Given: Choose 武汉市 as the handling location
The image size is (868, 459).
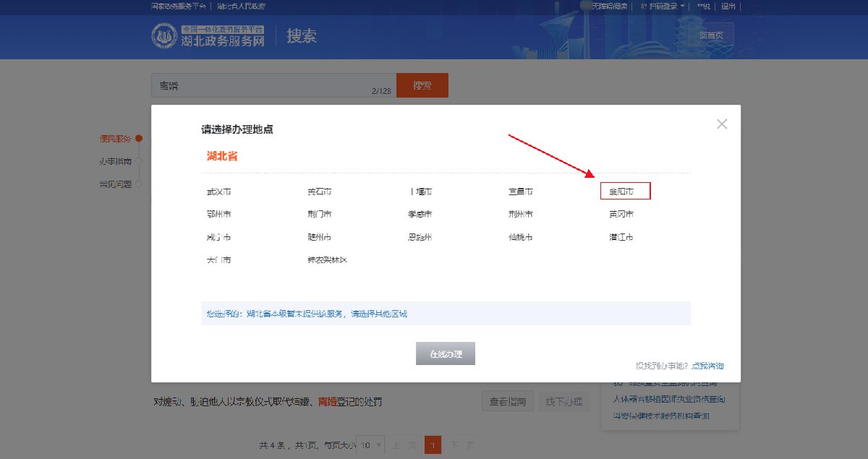Looking at the screenshot, I should 218,192.
